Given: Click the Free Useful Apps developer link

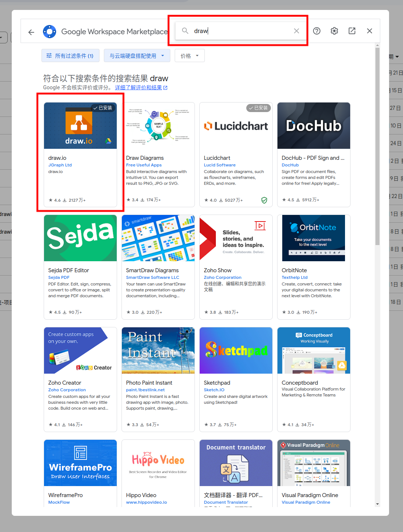Looking at the screenshot, I should coord(144,165).
